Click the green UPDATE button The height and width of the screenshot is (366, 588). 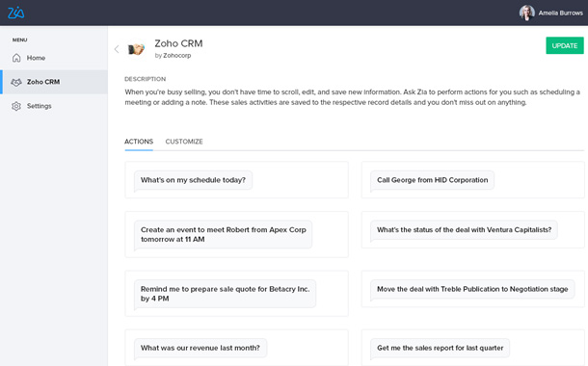point(564,45)
